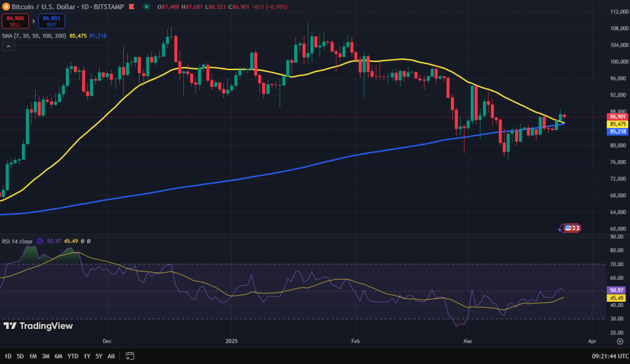Click blue 85,218 value in SMA legend
Viewport: 630px width, 364px height.
click(98, 36)
